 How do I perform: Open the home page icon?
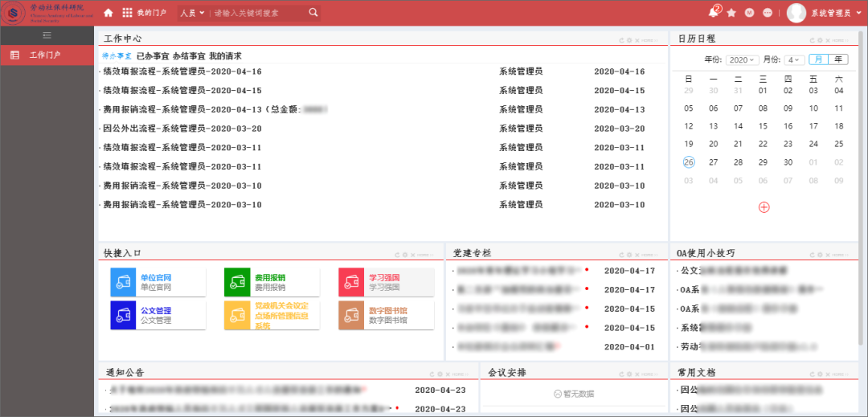pos(108,13)
